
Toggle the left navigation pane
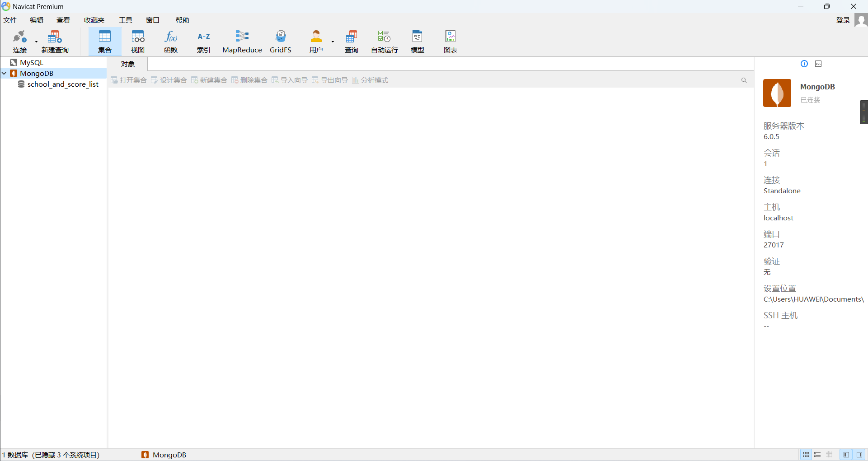pyautogui.click(x=846, y=455)
